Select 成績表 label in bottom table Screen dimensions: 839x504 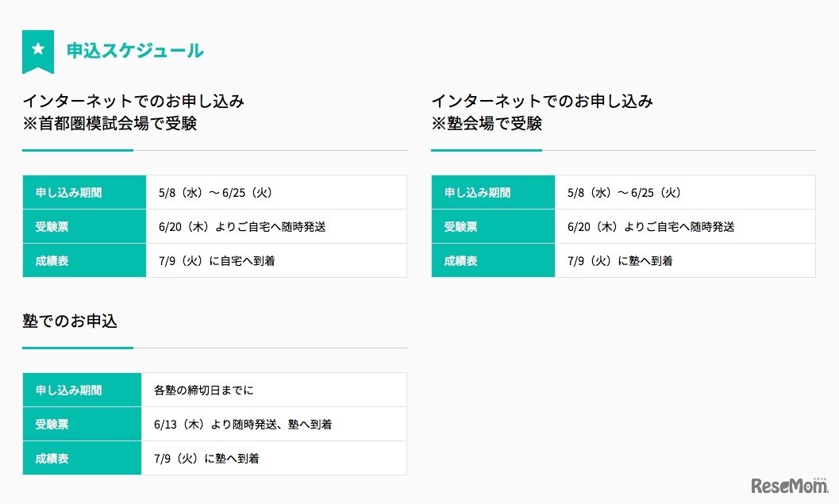(x=52, y=458)
